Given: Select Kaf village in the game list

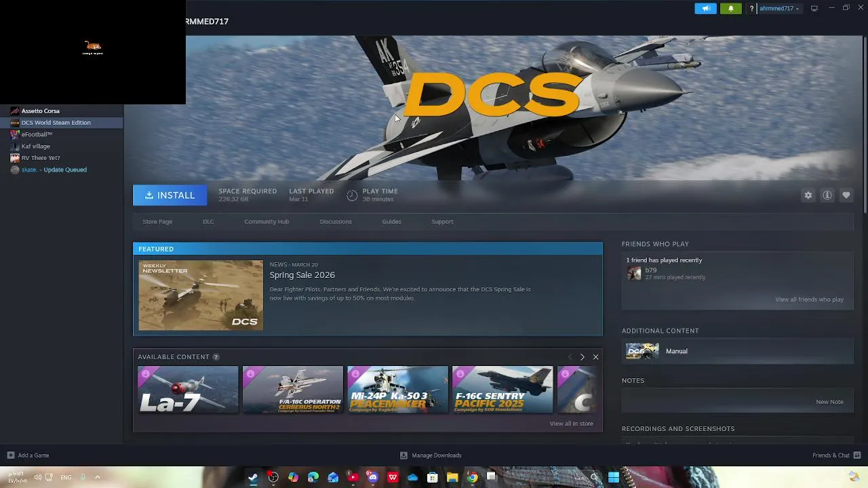Looking at the screenshot, I should [x=35, y=146].
